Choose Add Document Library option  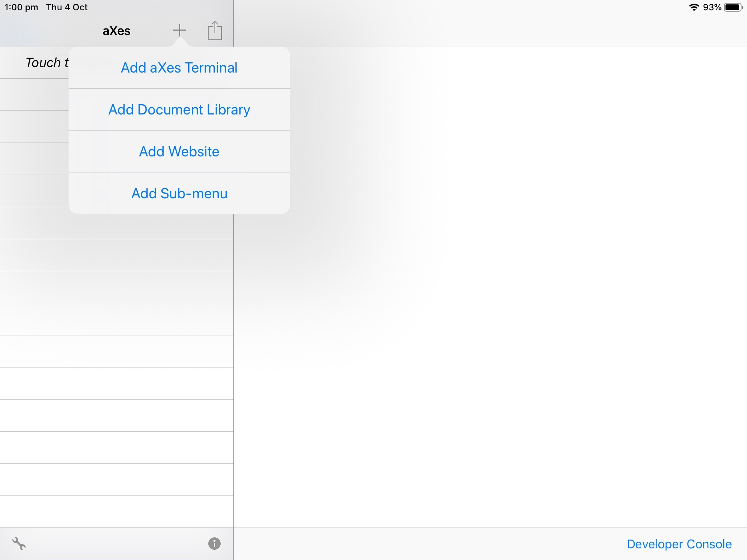(x=179, y=109)
